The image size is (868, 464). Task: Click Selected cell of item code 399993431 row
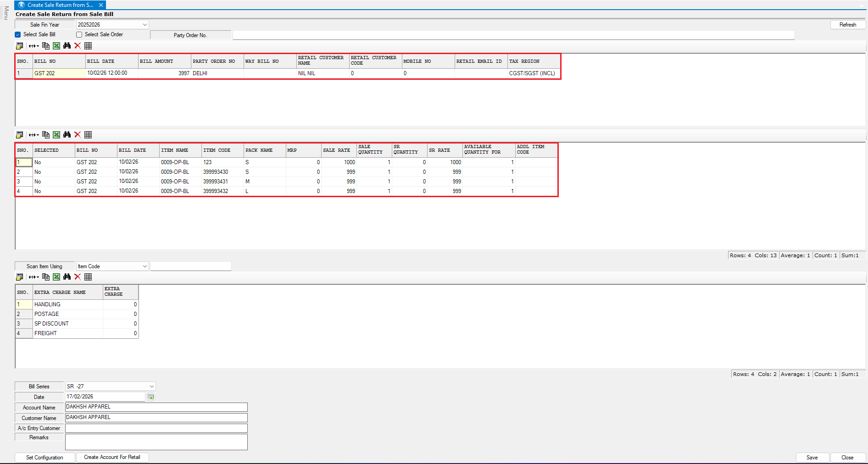[53, 182]
